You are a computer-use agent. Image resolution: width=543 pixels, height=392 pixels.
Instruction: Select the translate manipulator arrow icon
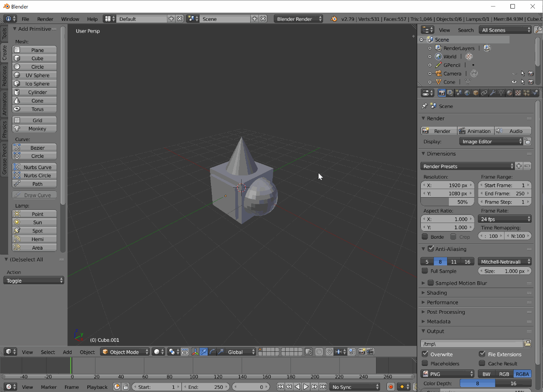click(204, 352)
